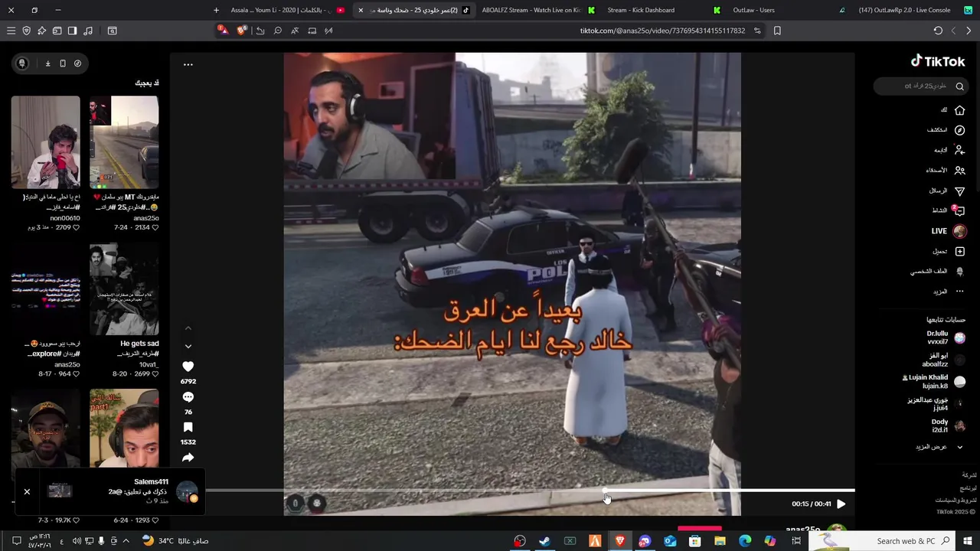Open translate page icon
The width and height of the screenshot is (980, 551).
(295, 31)
